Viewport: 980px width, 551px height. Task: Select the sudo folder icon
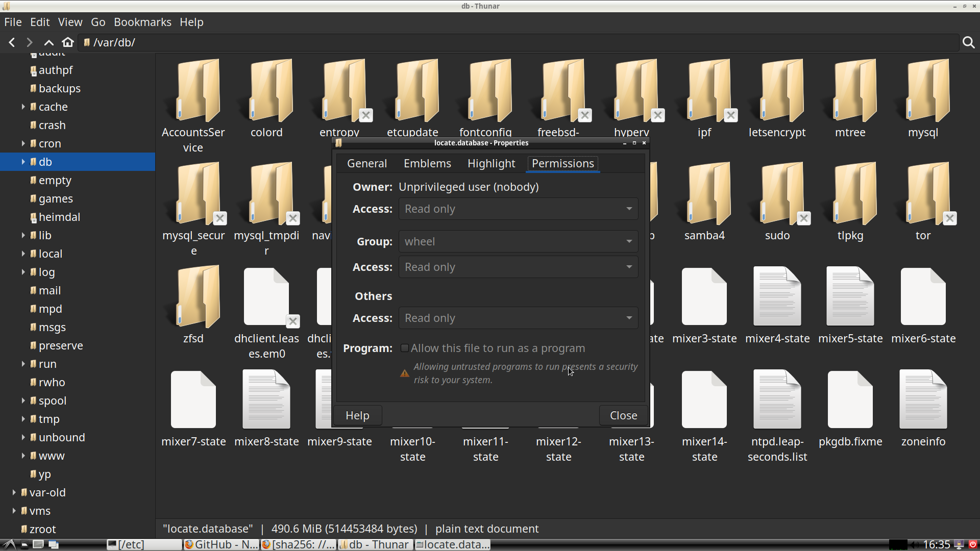click(777, 194)
